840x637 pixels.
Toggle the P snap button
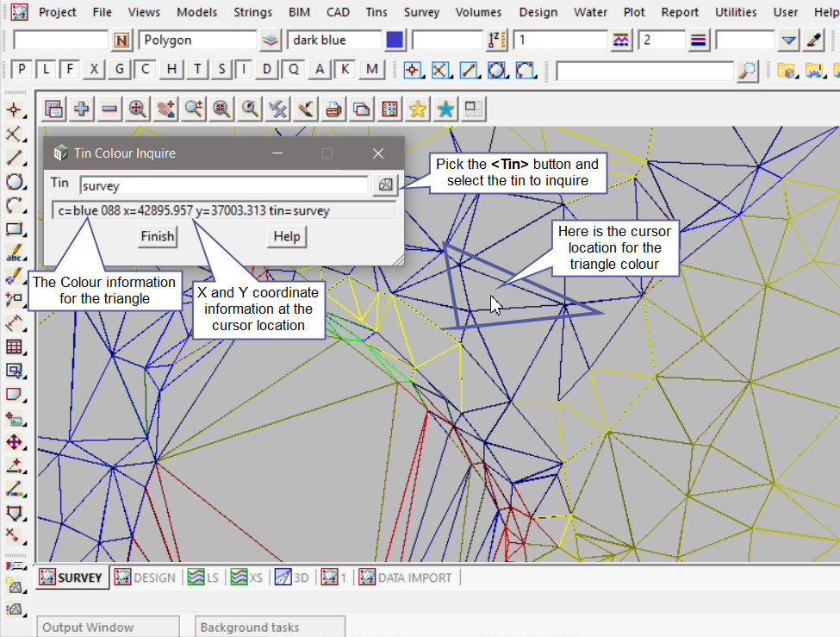coord(22,70)
